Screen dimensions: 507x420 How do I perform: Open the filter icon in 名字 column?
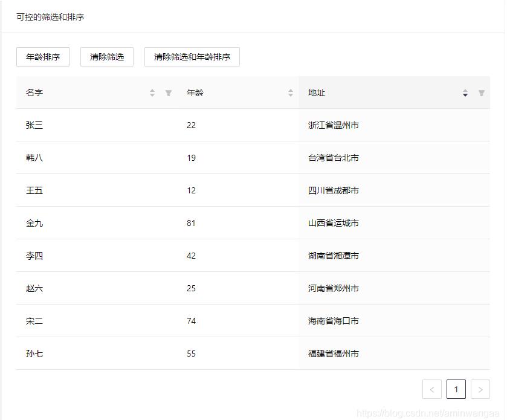point(169,93)
